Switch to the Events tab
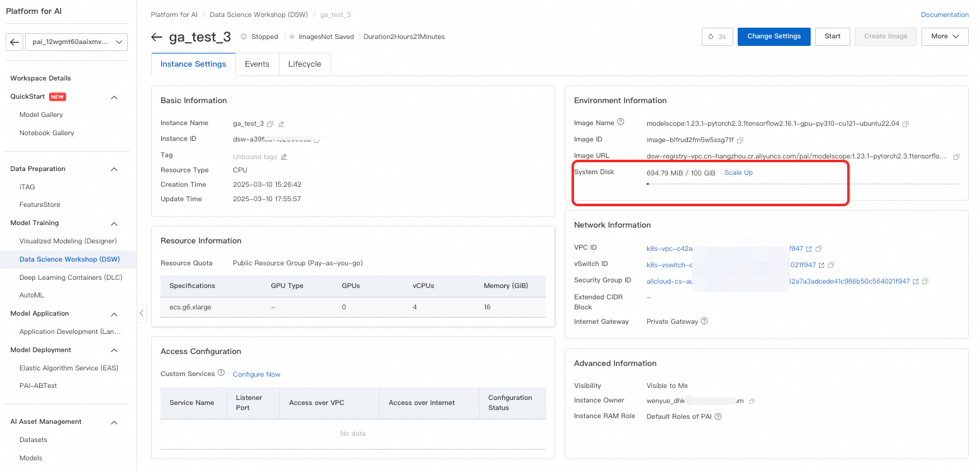Screen dimensions: 980x471 coord(257,64)
